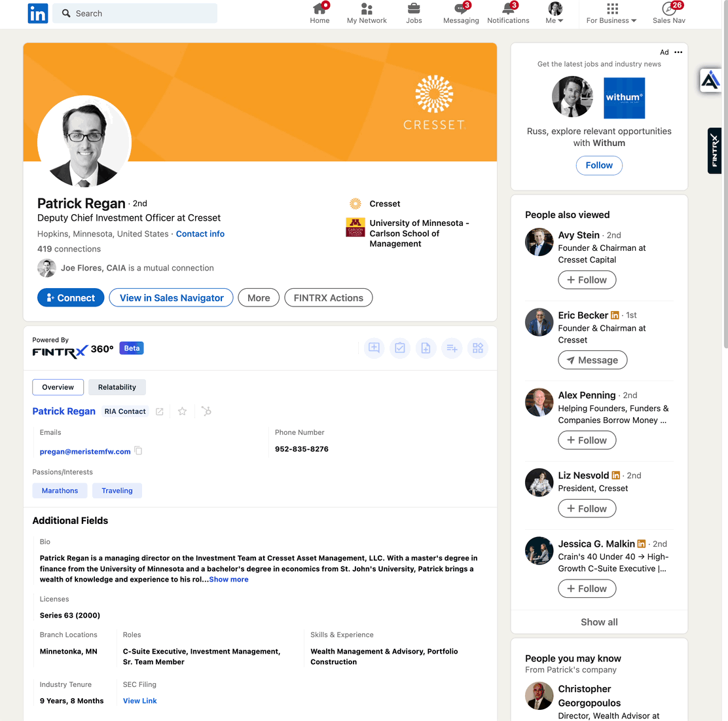Click the 419 connections text
The image size is (728, 721).
[x=69, y=249]
